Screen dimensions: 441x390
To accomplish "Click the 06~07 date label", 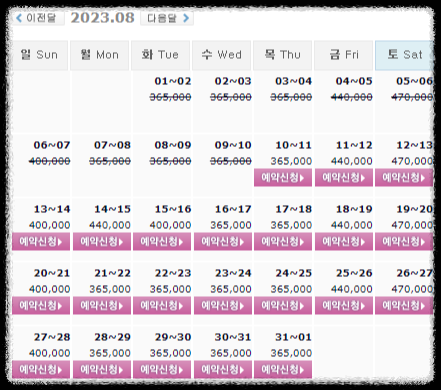I will tap(52, 145).
